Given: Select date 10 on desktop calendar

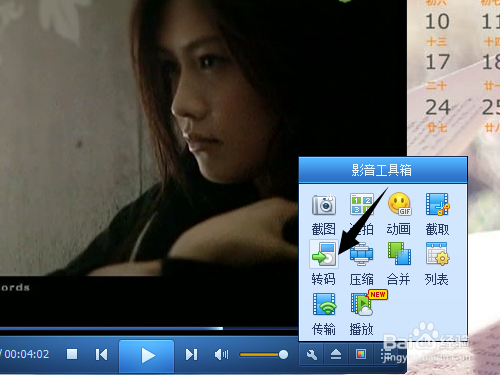Looking at the screenshot, I should (x=437, y=22).
